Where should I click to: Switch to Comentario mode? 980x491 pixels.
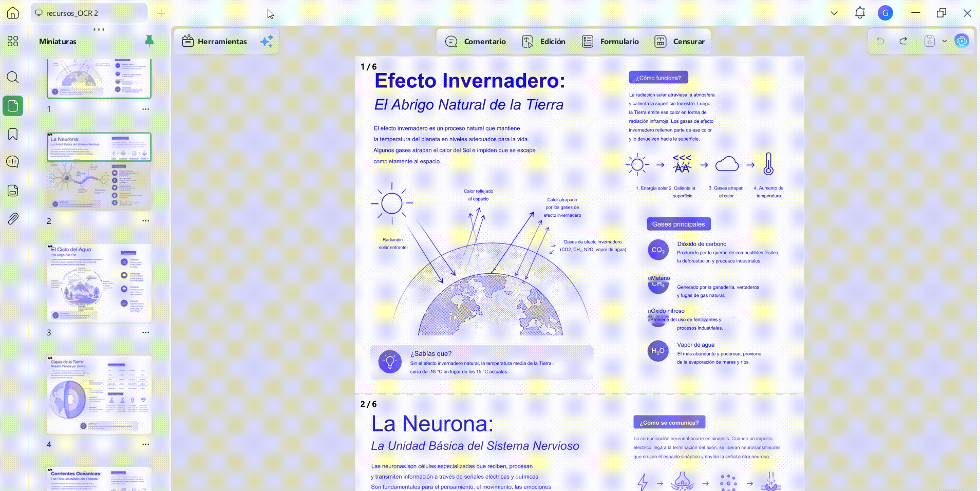[x=476, y=42]
